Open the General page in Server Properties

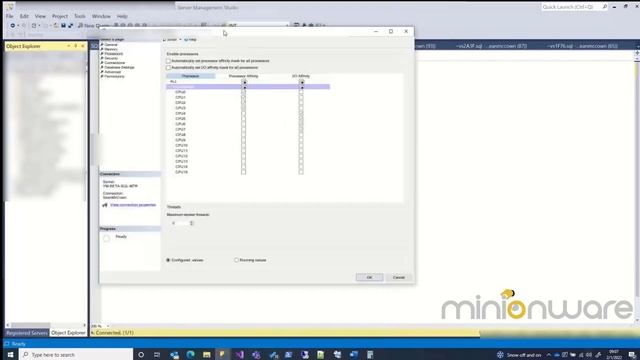pos(111,44)
